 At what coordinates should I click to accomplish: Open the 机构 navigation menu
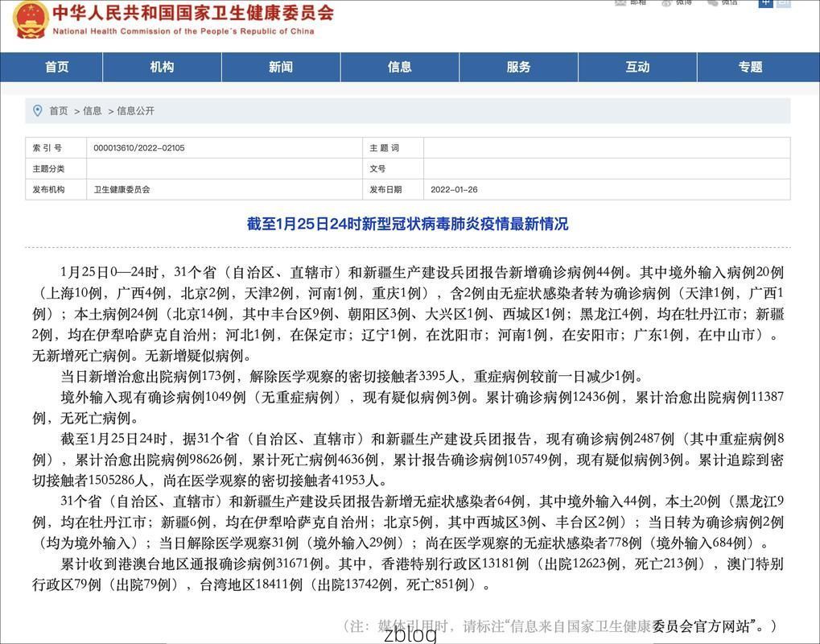pyautogui.click(x=161, y=67)
